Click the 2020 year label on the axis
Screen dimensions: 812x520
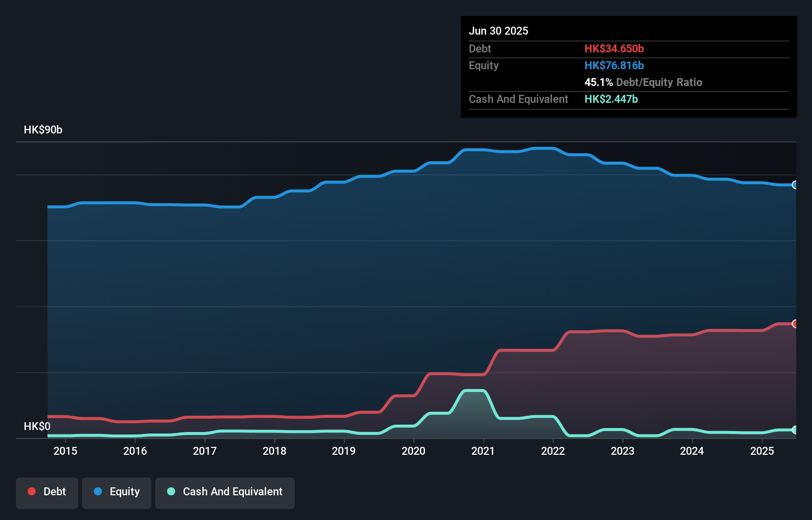coord(413,451)
